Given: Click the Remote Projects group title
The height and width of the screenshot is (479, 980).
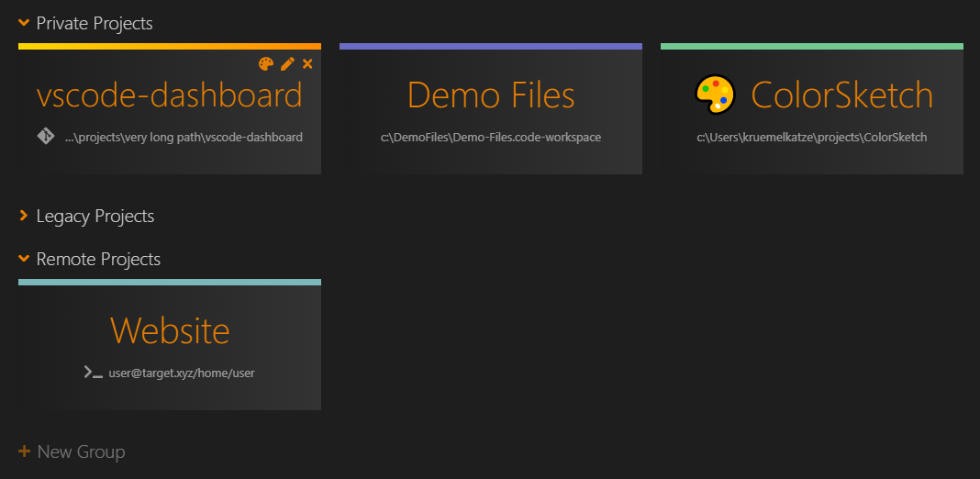Looking at the screenshot, I should (98, 259).
